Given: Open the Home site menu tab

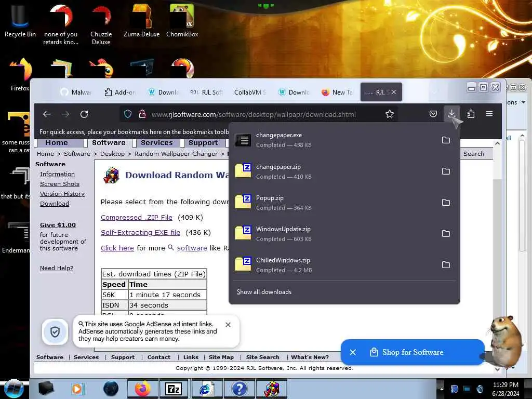Looking at the screenshot, I should coord(57,143).
